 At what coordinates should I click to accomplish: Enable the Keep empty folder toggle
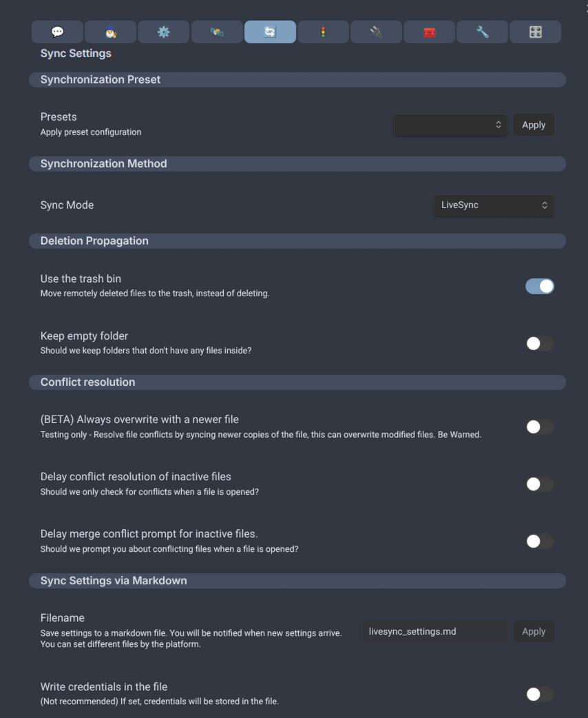540,343
